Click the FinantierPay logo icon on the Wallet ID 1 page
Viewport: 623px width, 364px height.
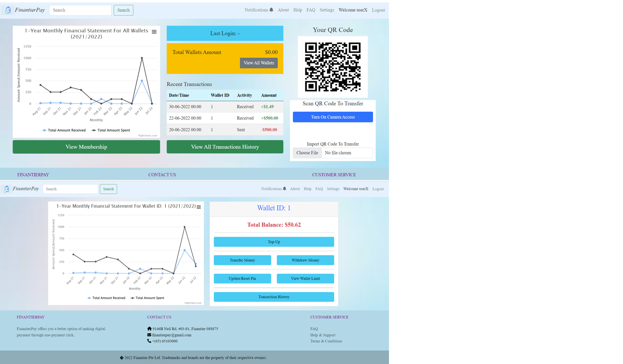[6, 189]
